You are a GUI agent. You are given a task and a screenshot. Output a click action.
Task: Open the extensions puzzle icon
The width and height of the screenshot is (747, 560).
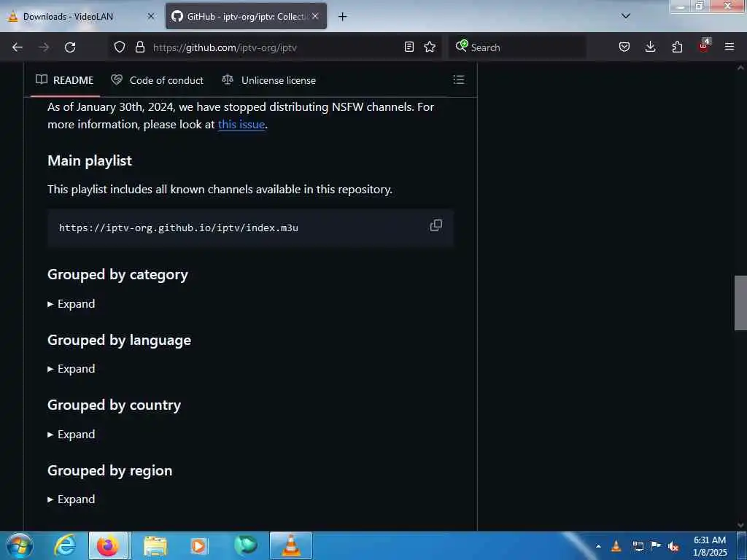point(677,47)
